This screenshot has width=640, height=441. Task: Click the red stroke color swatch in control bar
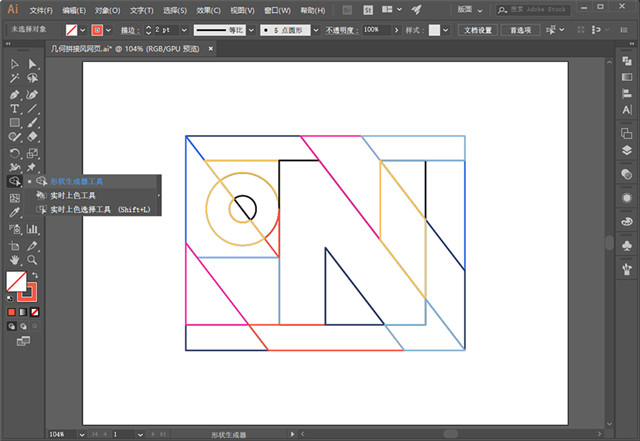coord(98,30)
